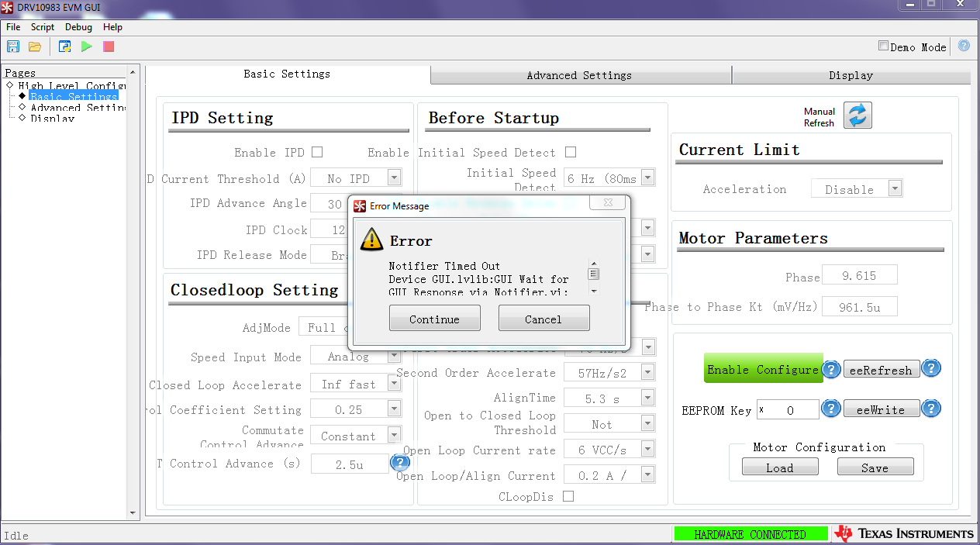Click the Idle status bar text
The height and width of the screenshot is (545, 980).
click(x=16, y=535)
